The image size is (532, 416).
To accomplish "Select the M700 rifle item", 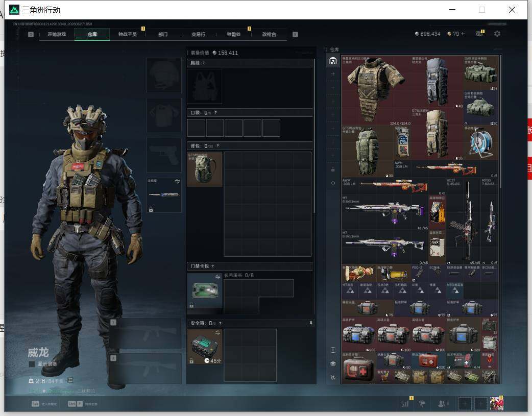I will click(489, 221).
